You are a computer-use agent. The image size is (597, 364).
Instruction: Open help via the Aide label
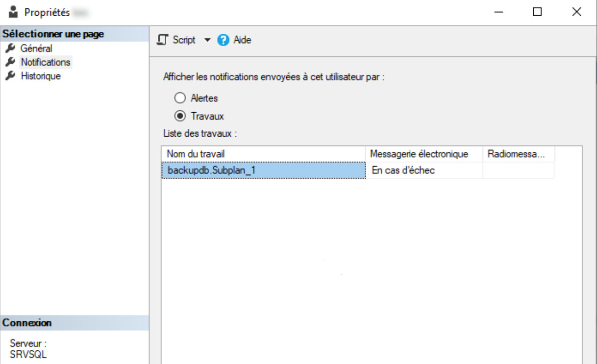242,40
